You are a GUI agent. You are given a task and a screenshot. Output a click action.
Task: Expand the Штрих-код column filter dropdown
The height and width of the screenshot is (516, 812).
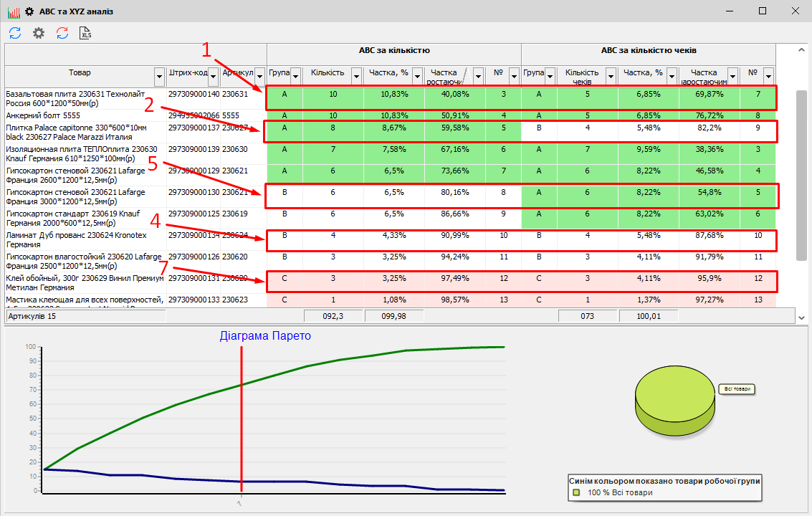(214, 76)
